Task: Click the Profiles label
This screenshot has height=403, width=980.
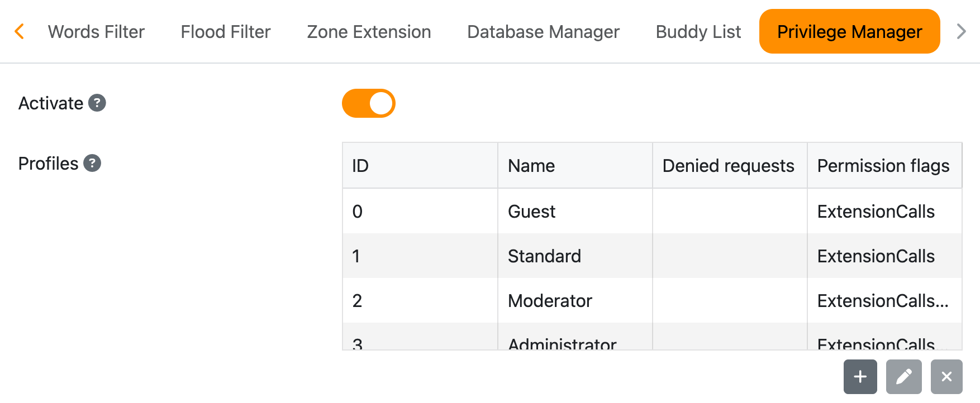Action: 49,164
